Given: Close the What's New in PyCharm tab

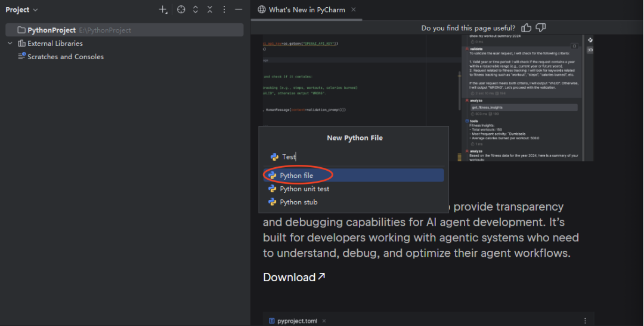Looking at the screenshot, I should coord(354,10).
